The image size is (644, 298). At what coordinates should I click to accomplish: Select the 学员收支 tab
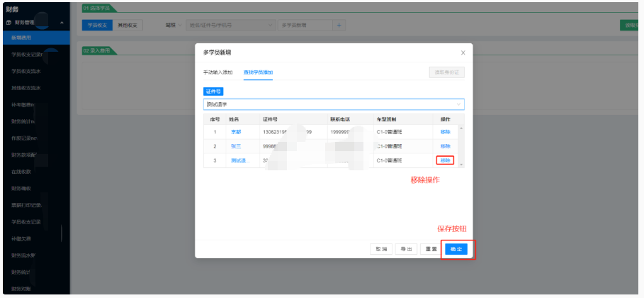pyautogui.click(x=97, y=25)
